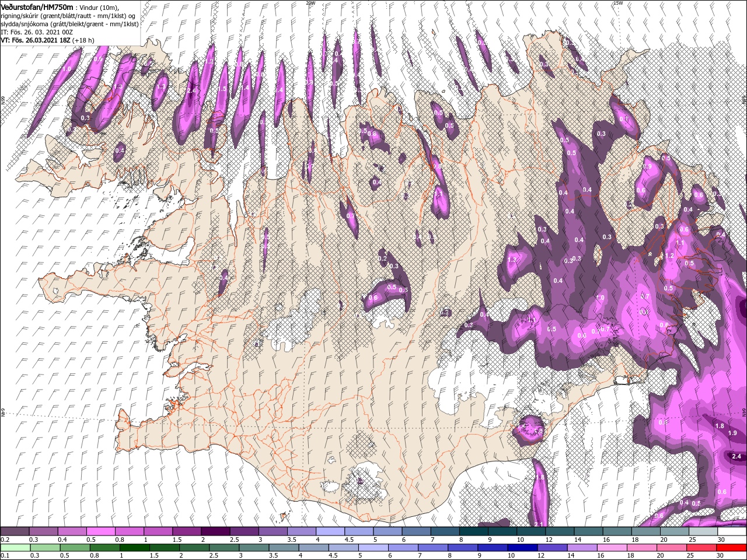Pick the rain scale swatch between 2 and 2.5

pos(194,547)
